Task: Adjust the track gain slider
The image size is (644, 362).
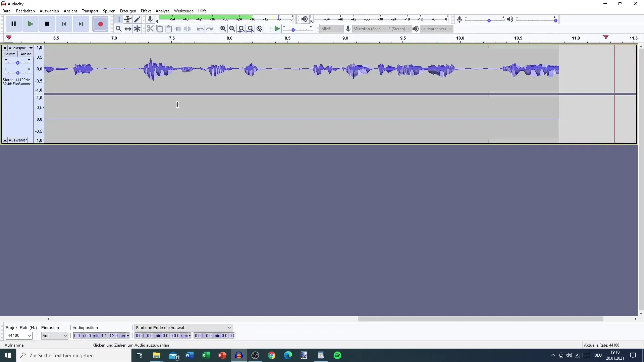Action: point(18,63)
